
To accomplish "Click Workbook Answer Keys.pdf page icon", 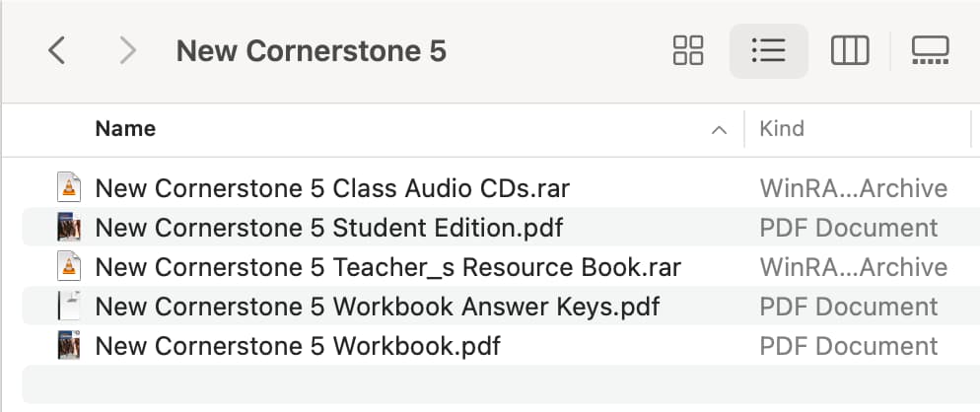I will 69,306.
